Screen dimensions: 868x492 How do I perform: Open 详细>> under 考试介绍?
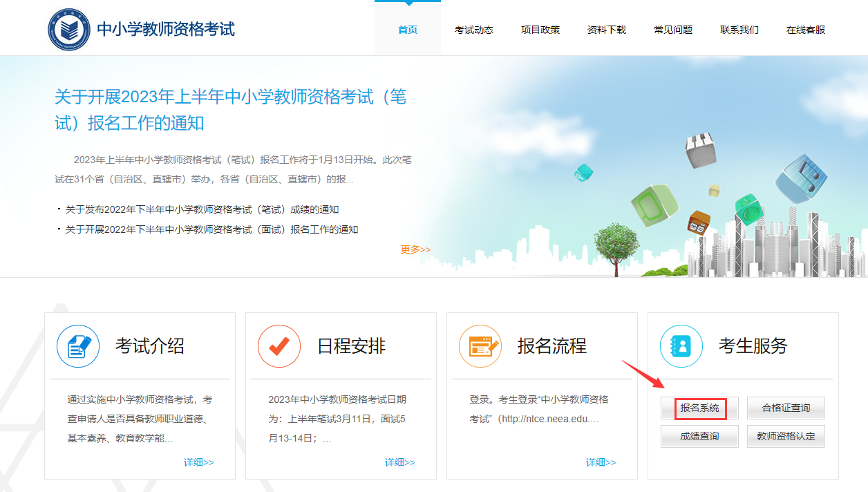point(198,462)
